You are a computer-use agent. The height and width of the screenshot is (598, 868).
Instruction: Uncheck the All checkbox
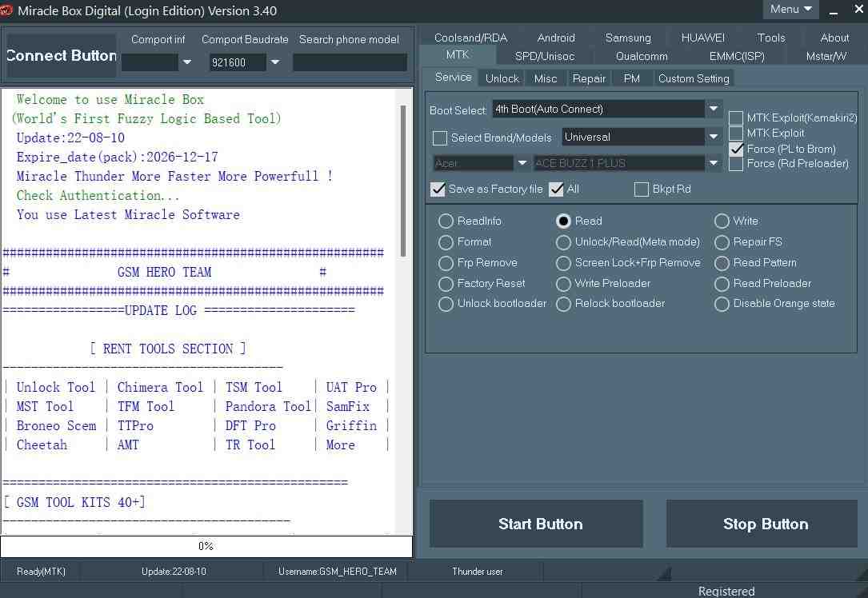[556, 189]
